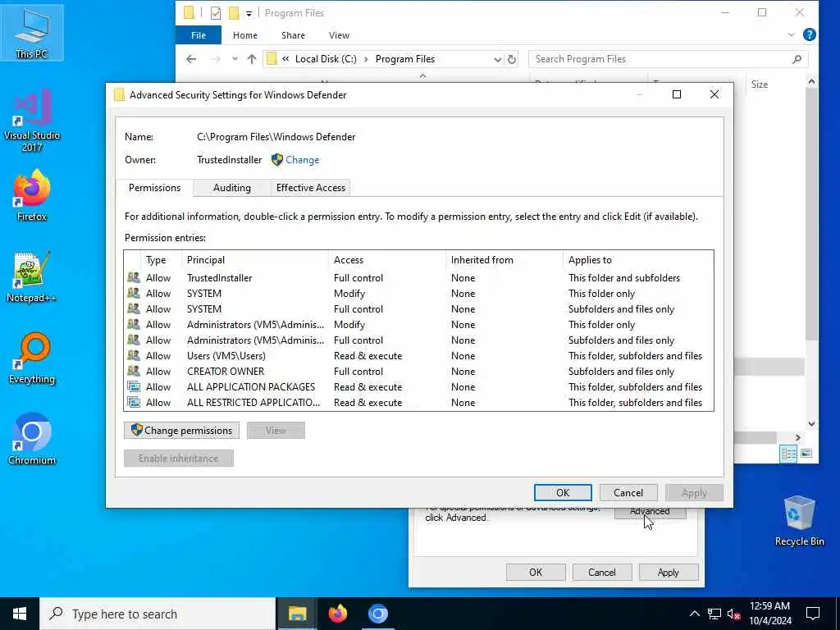Click Change owner link

pyautogui.click(x=302, y=160)
